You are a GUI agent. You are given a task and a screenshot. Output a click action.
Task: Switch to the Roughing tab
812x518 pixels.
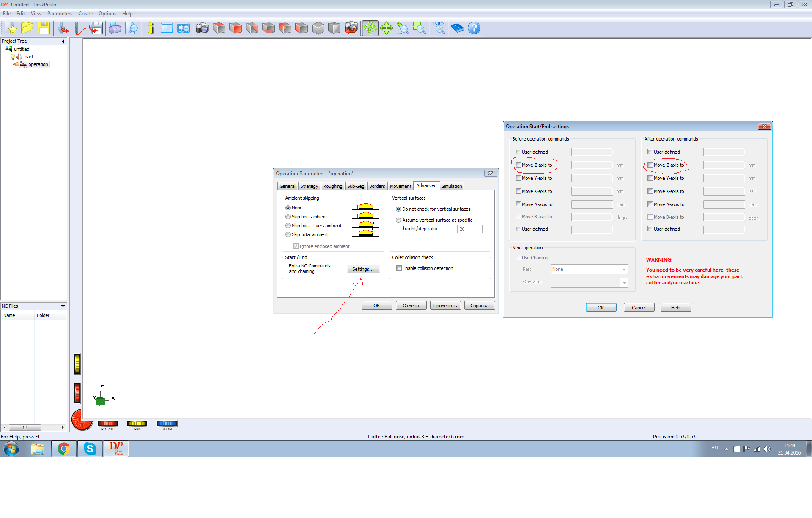pos(332,186)
